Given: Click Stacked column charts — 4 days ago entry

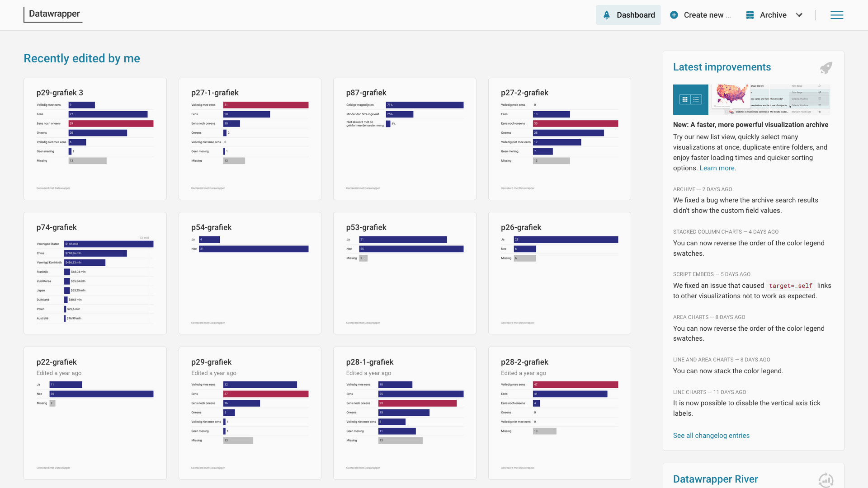Looking at the screenshot, I should point(726,232).
